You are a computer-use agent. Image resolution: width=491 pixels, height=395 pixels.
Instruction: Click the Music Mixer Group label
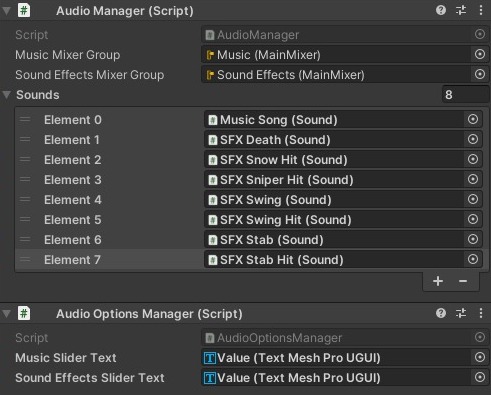(x=68, y=55)
